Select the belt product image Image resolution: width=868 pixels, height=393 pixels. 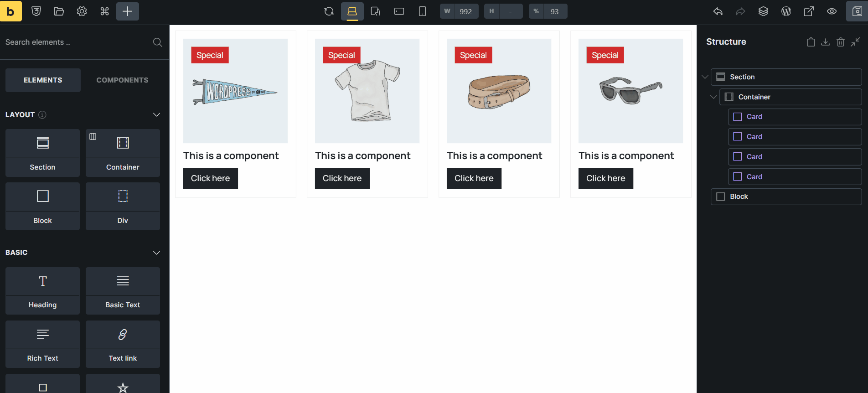click(499, 91)
